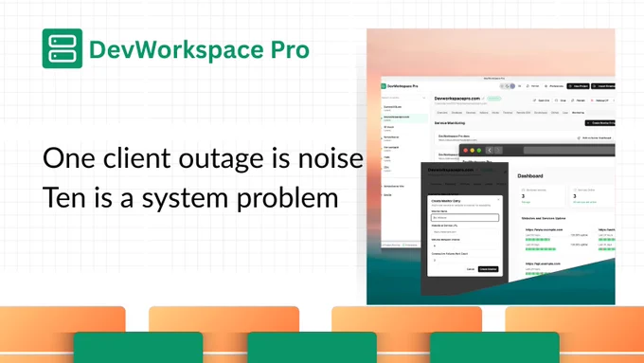Click the Create Monitor button in the dialog
This screenshot has height=363, width=644.
[x=489, y=269]
